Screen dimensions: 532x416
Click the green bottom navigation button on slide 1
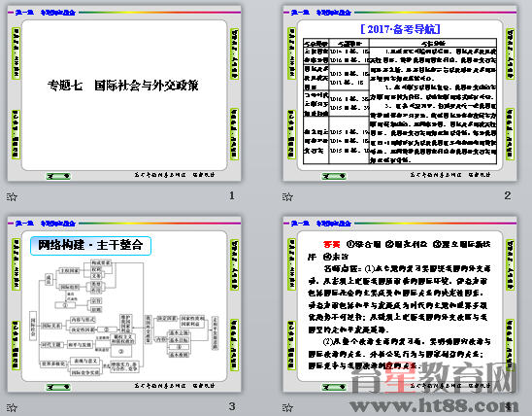58,176
